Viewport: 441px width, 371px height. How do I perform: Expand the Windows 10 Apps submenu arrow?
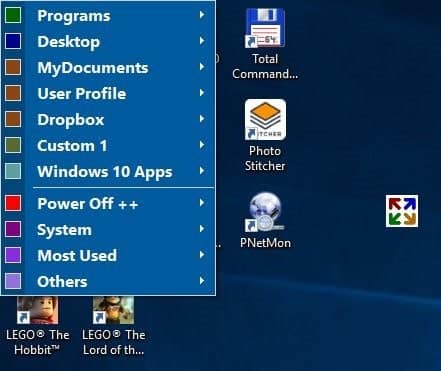click(x=202, y=171)
